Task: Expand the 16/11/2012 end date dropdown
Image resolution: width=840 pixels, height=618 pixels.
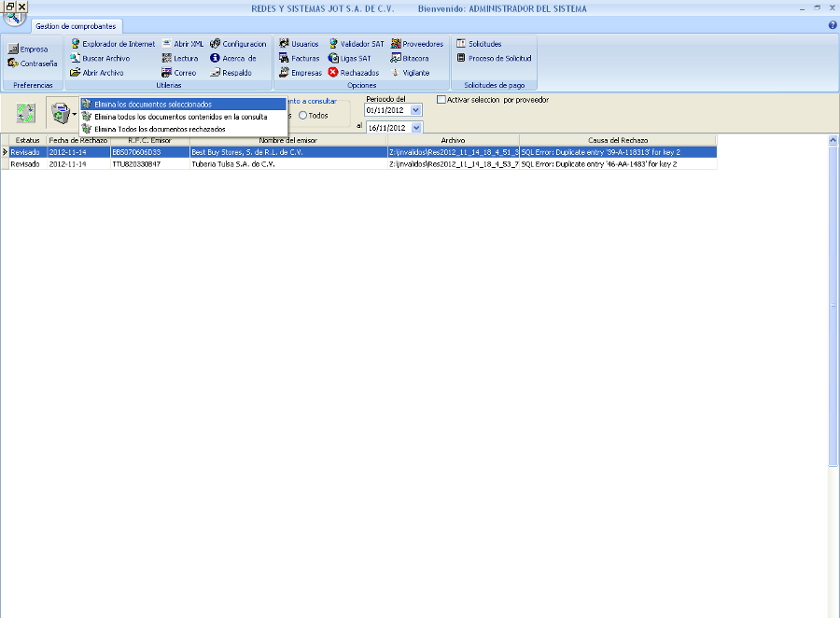Action: click(416, 127)
